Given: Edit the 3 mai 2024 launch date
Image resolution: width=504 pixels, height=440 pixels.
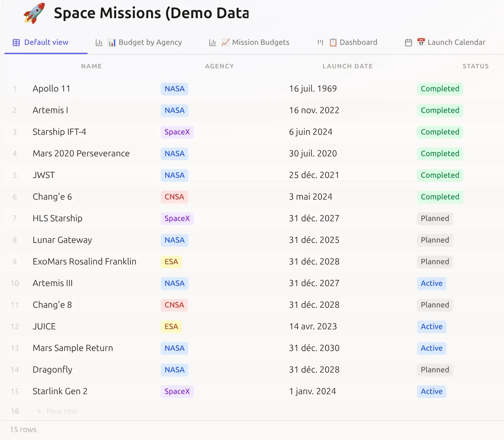Looking at the screenshot, I should point(311,197).
